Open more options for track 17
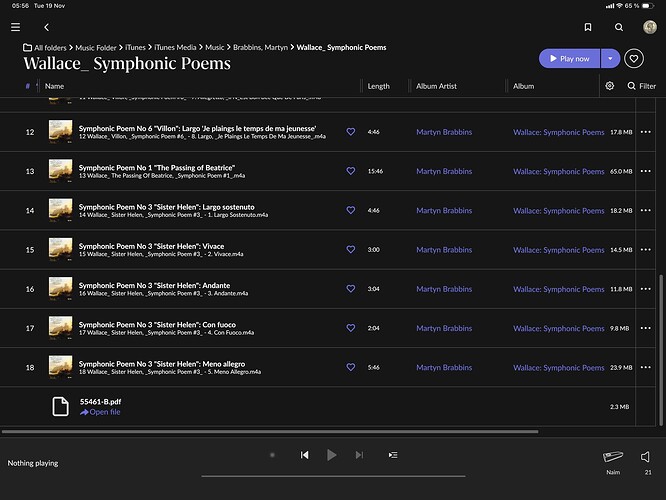 [646, 328]
